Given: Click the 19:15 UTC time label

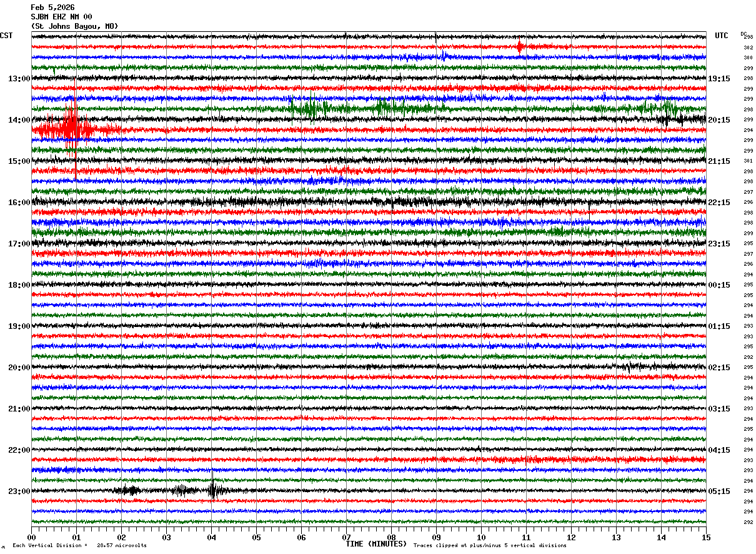Looking at the screenshot, I should point(719,79).
